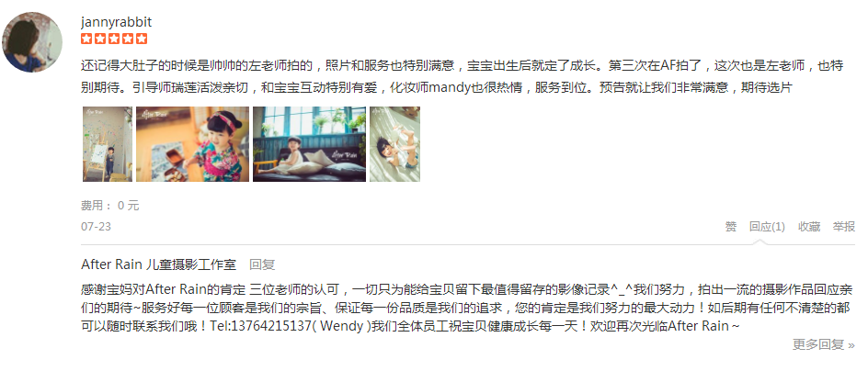Screen dimensions: 868x371
Task: Click the 07-23 review date
Action: click(96, 227)
